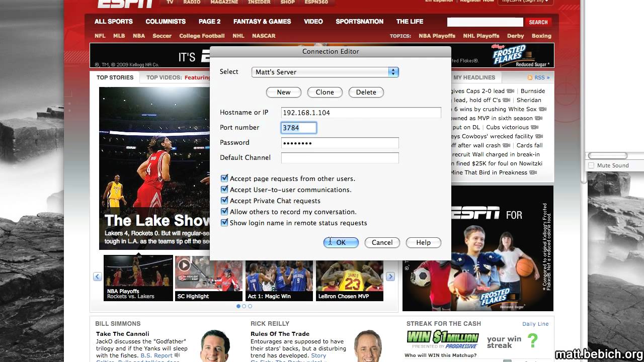Open PAGE 2 on ESPN navigation
Viewport: 644px width, 362px height.
(x=209, y=22)
